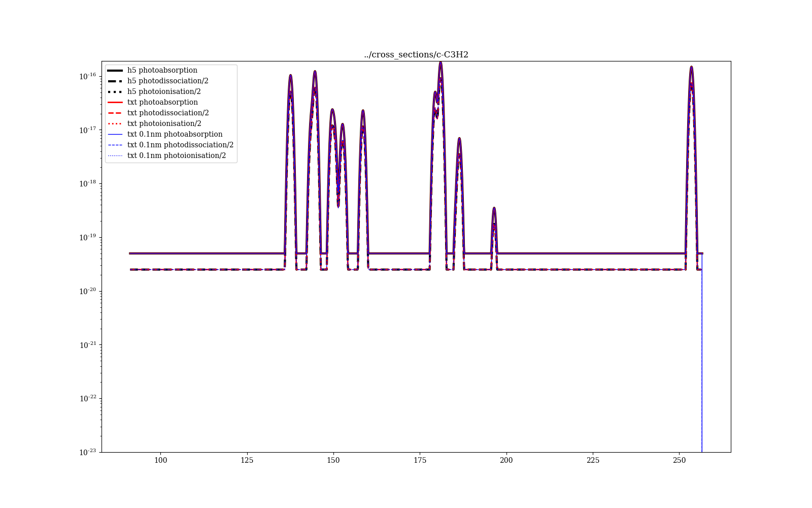Viewport: 812px width, 508px height.
Task: Click the black solid line sample in legend
Action: coord(116,70)
